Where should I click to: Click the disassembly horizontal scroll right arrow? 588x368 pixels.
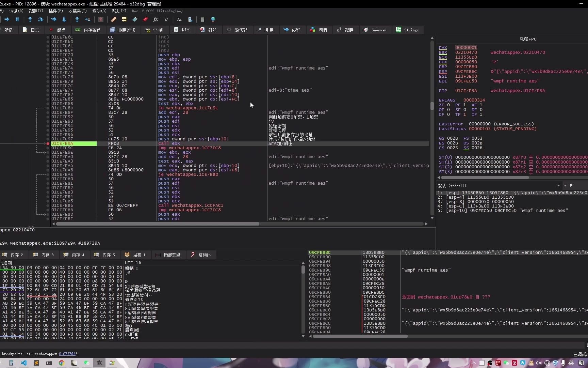tap(426, 224)
